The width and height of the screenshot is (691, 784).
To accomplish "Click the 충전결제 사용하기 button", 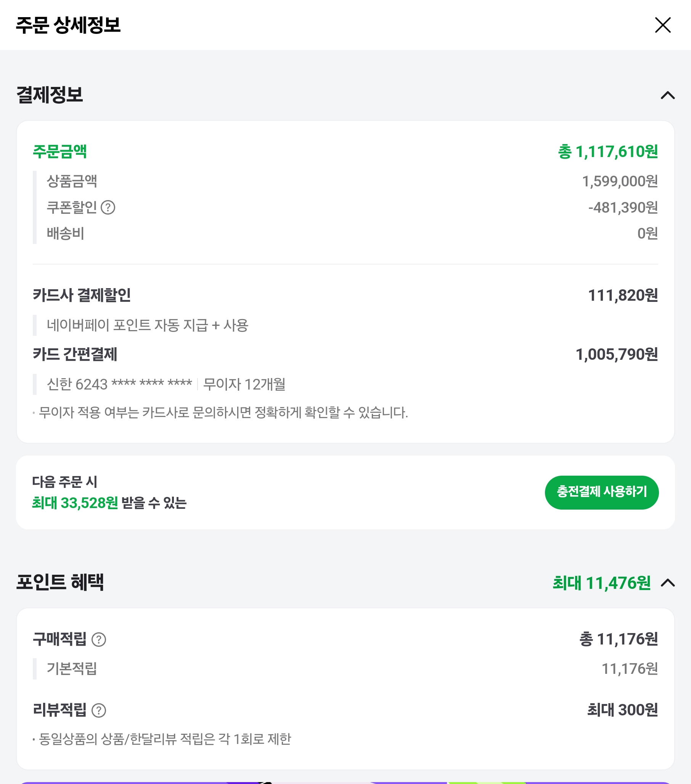I will click(601, 492).
